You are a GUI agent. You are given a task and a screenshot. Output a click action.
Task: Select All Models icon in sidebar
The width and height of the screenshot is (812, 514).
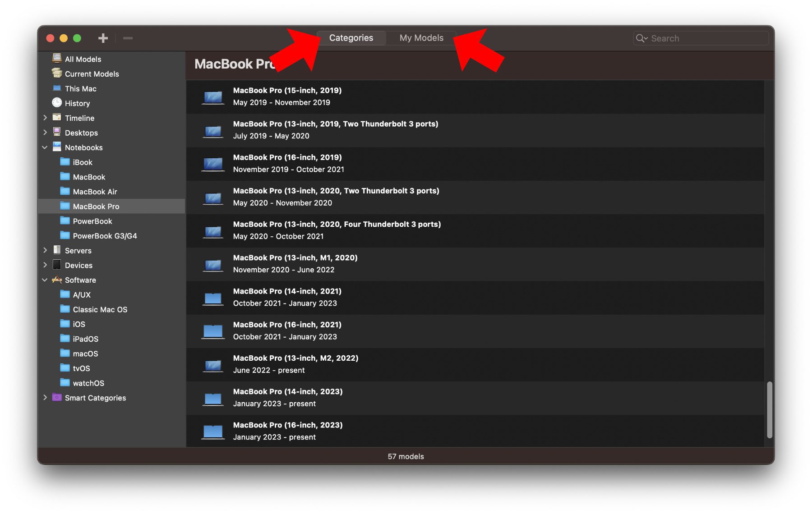point(57,59)
